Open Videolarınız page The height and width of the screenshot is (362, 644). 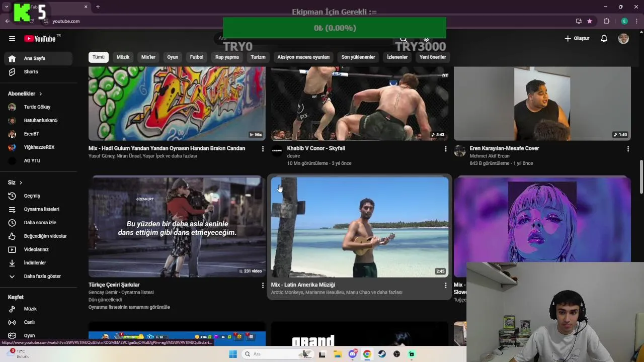tap(38, 249)
